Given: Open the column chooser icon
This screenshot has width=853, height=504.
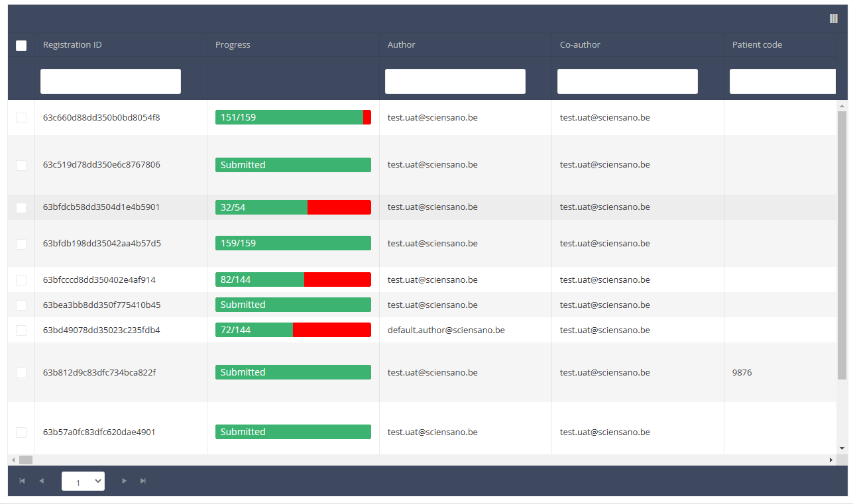Looking at the screenshot, I should [833, 19].
